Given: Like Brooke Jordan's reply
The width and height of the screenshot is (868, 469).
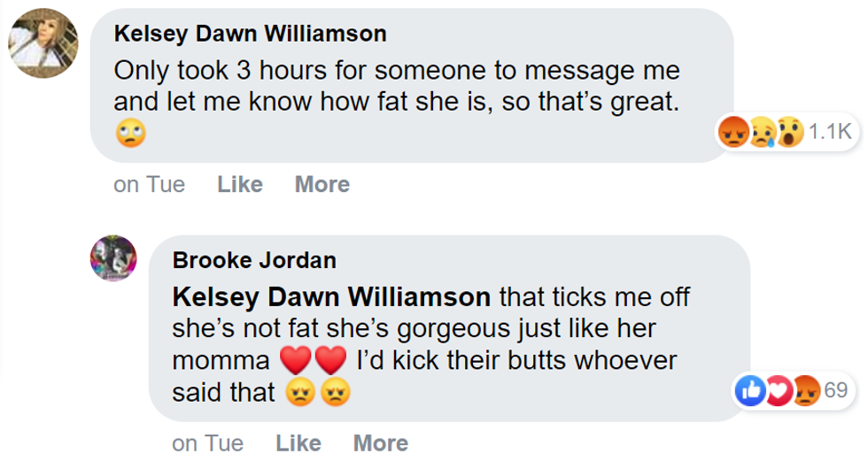Looking at the screenshot, I should point(298,442).
